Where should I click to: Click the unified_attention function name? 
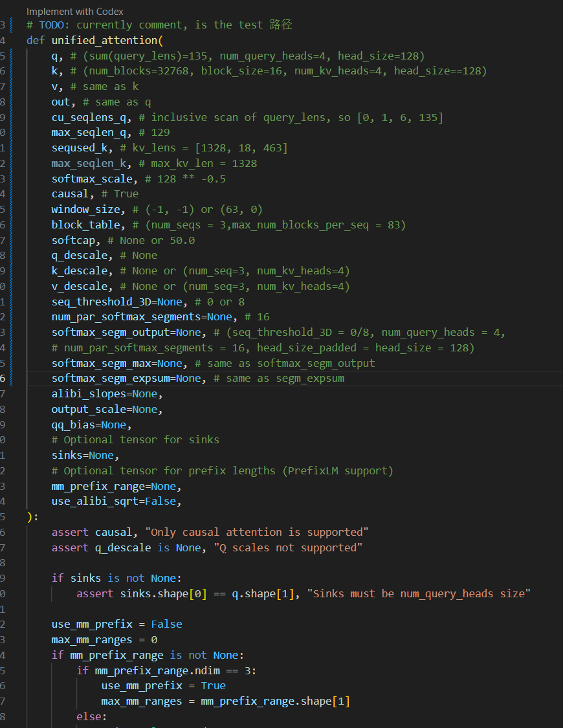coord(104,40)
